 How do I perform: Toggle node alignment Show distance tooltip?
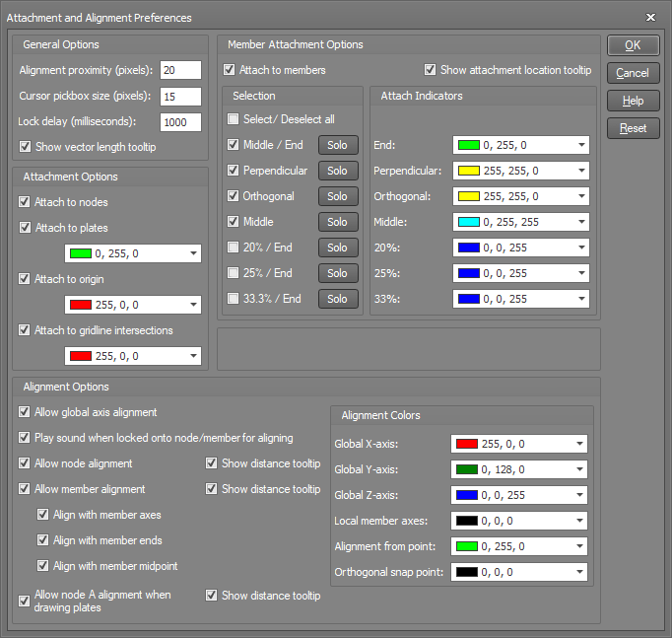coord(211,463)
